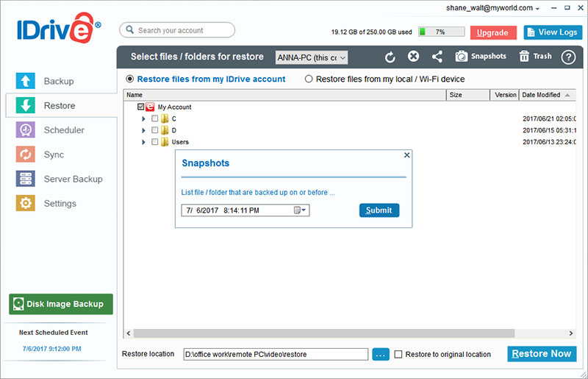588x379 pixels.
Task: Toggle the My Account checkbox
Action: (x=140, y=107)
